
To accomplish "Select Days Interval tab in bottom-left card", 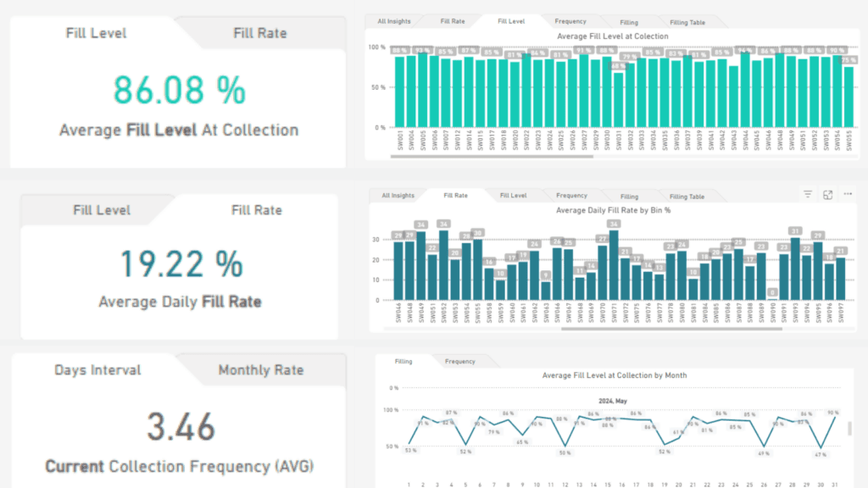I will click(x=97, y=370).
